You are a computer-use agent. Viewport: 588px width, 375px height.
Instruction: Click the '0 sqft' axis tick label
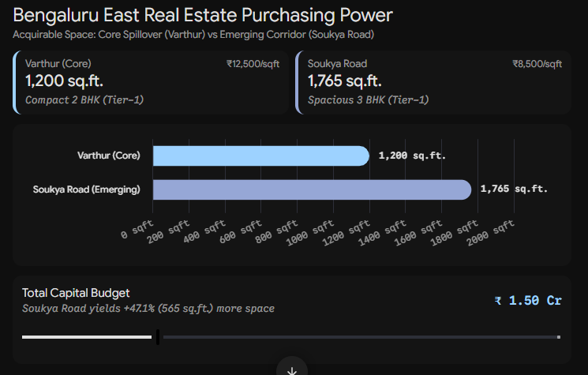tap(137, 230)
